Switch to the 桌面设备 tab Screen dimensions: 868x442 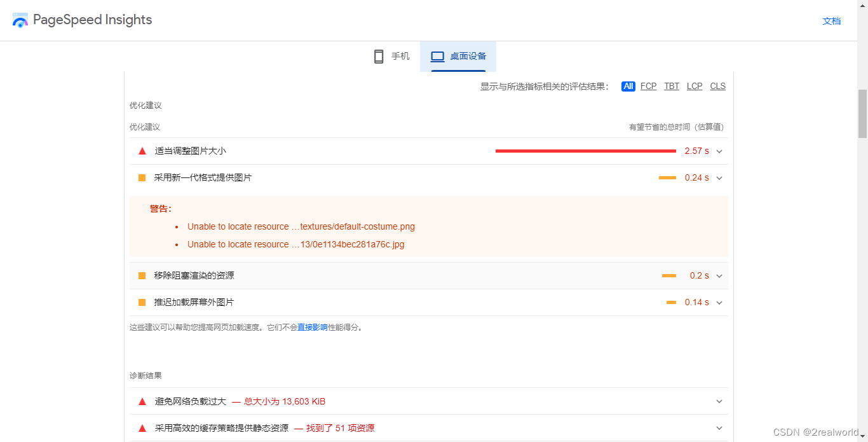tap(458, 56)
